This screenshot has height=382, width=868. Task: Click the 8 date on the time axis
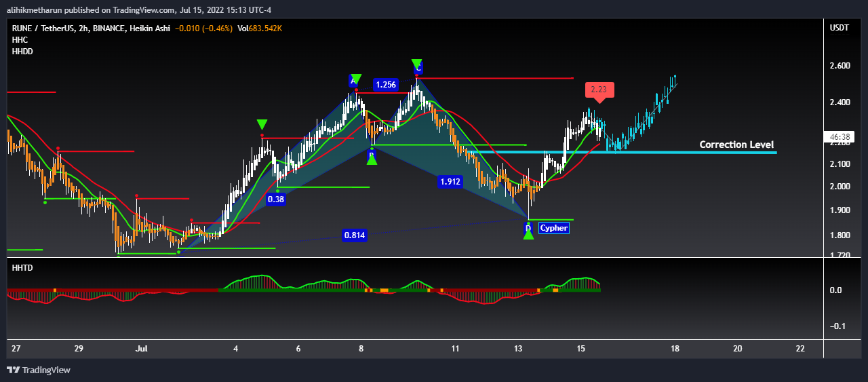pos(361,349)
